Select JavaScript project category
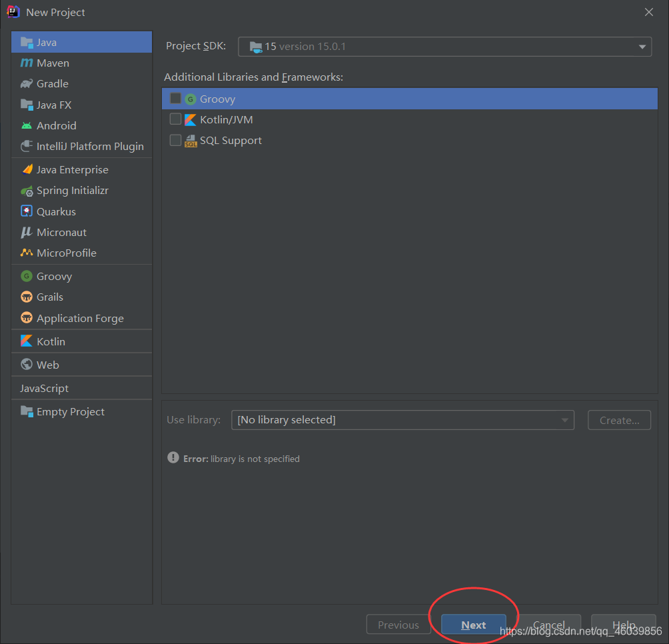Image resolution: width=669 pixels, height=644 pixels. (81, 389)
